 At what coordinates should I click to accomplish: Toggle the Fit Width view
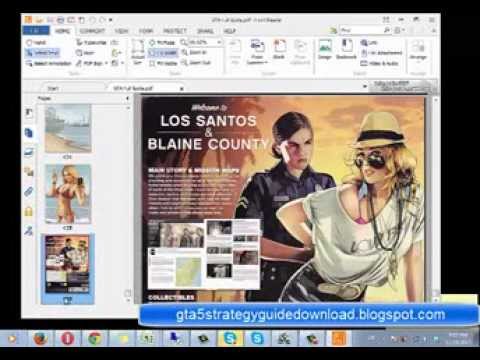point(163,53)
